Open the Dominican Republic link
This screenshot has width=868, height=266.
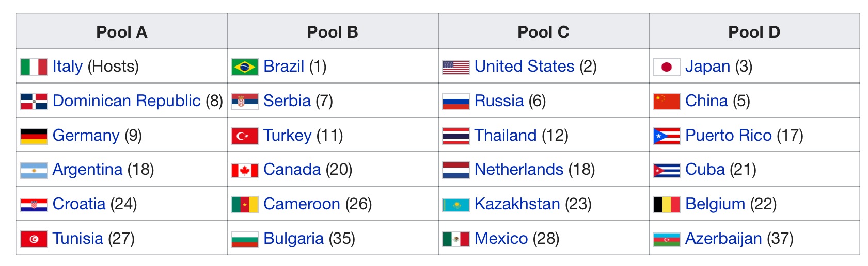[127, 101]
